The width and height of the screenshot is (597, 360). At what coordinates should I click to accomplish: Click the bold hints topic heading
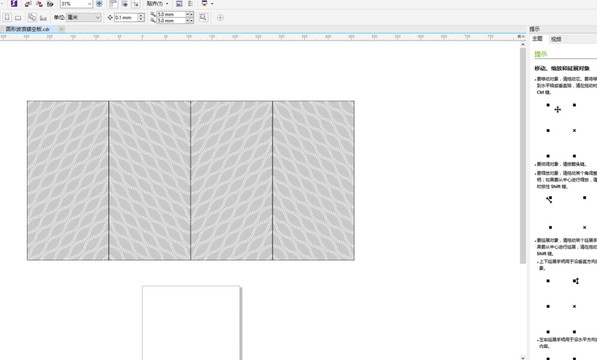pyautogui.click(x=562, y=68)
